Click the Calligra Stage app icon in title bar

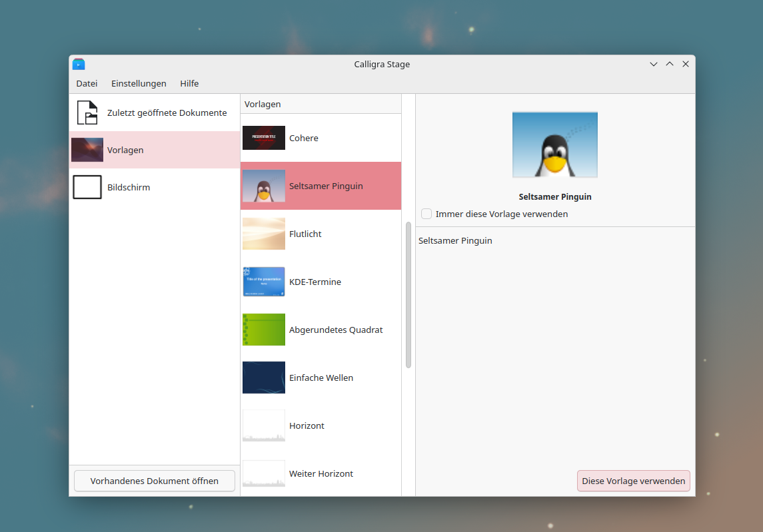[x=79, y=64]
